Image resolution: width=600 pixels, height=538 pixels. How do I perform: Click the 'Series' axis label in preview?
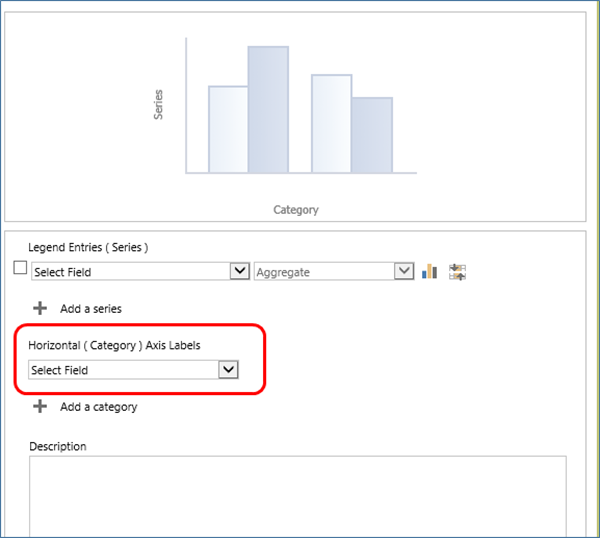coord(158,106)
